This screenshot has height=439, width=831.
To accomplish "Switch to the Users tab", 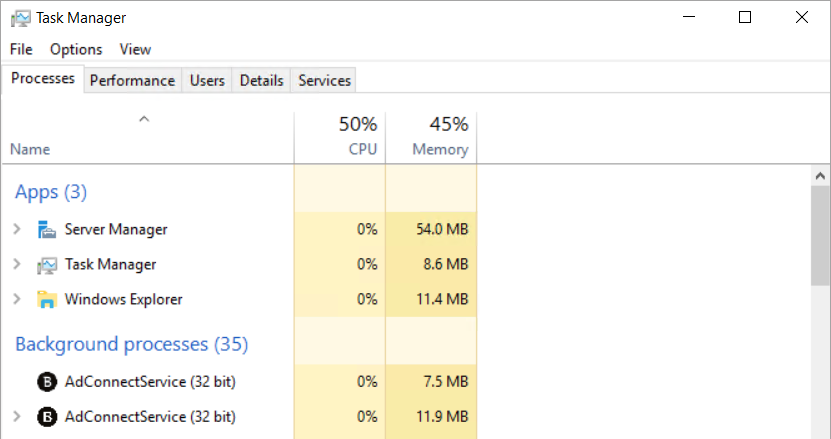I will pyautogui.click(x=207, y=81).
